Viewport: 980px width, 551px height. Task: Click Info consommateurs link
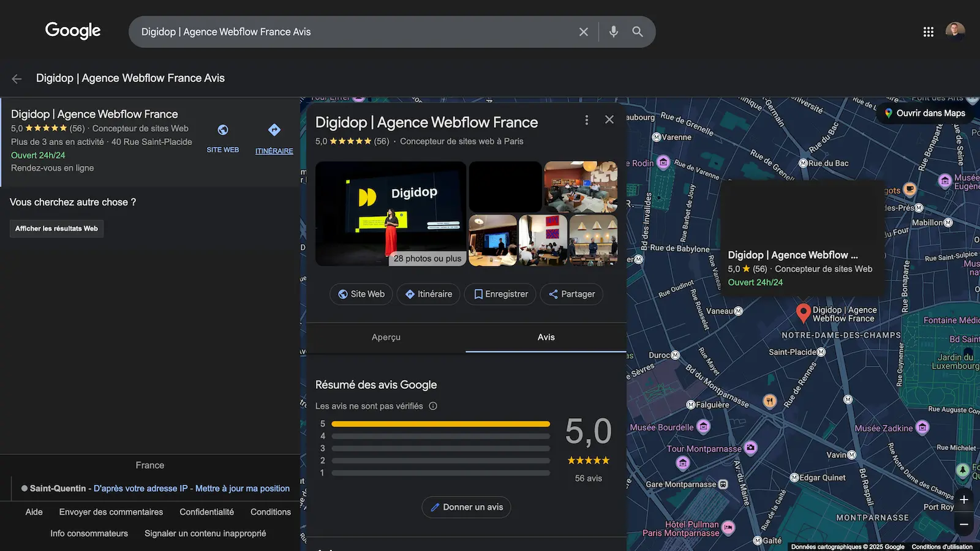89,533
